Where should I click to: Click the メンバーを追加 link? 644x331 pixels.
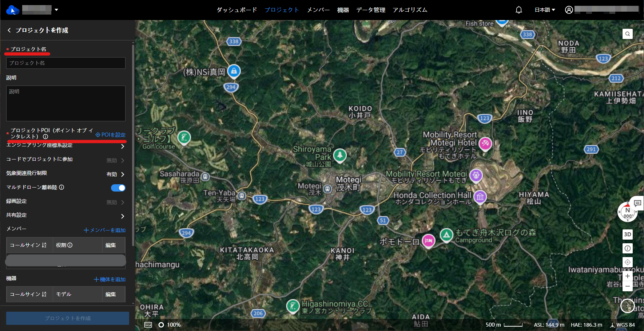pos(104,230)
